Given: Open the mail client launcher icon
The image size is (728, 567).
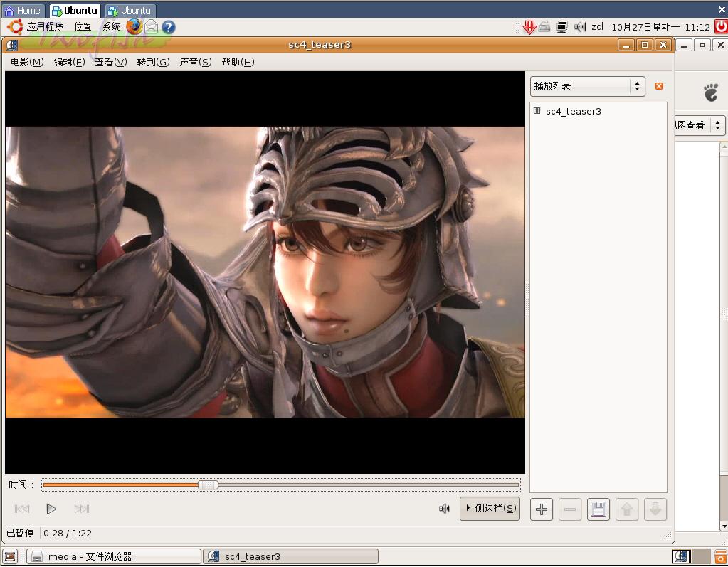Looking at the screenshot, I should [152, 27].
